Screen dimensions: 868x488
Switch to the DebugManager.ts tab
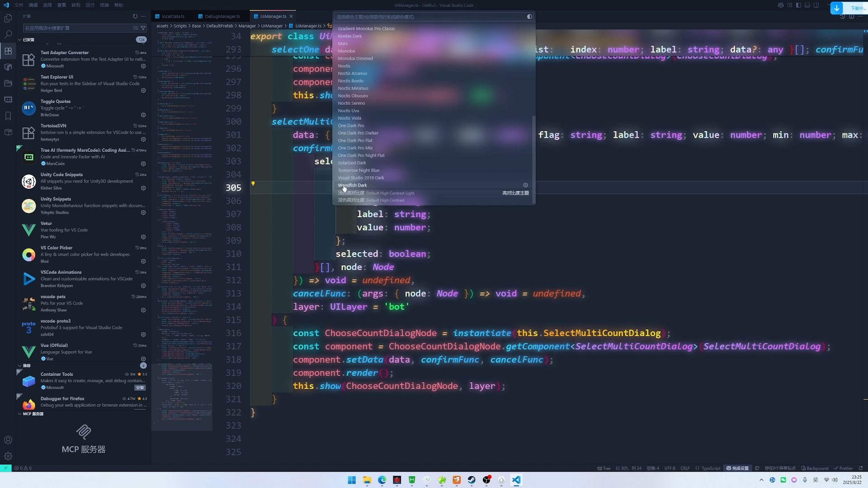click(x=222, y=16)
